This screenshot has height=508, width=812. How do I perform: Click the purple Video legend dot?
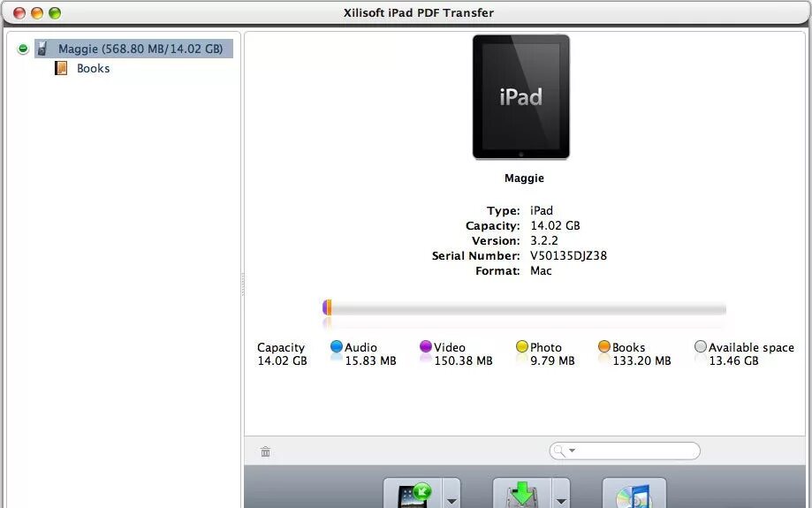426,346
